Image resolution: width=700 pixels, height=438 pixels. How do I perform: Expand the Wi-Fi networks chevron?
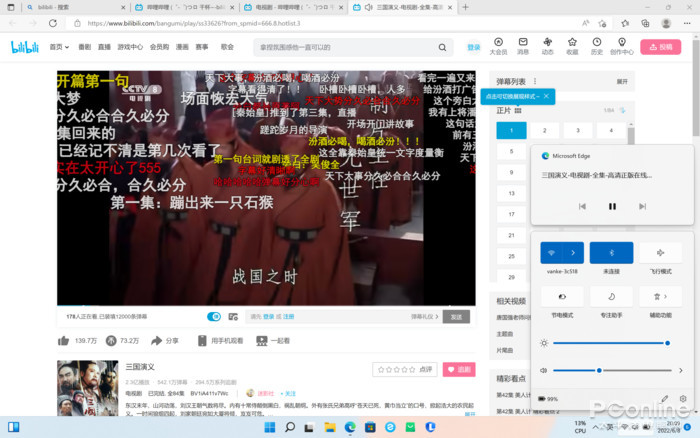pos(573,253)
